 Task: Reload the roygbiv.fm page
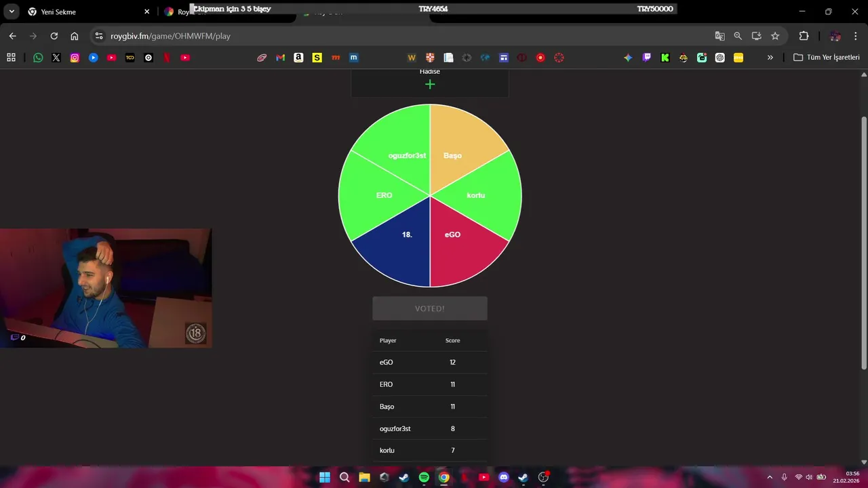tap(54, 36)
